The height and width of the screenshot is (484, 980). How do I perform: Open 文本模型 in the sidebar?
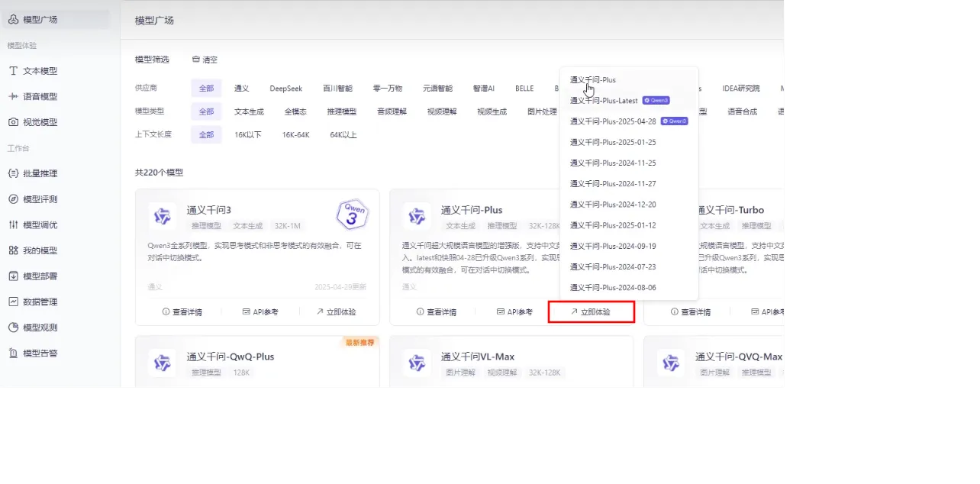click(x=40, y=71)
